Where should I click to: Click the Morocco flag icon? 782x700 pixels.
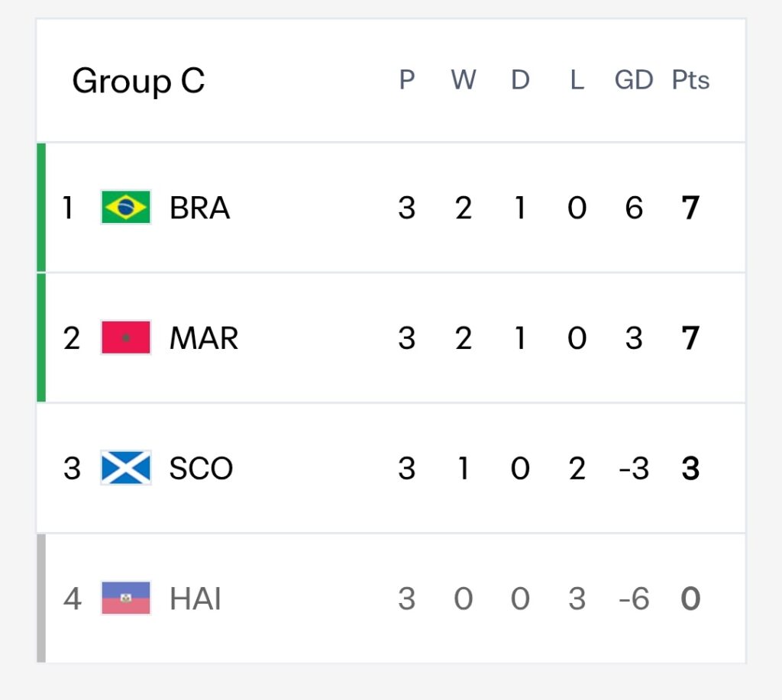click(x=126, y=337)
